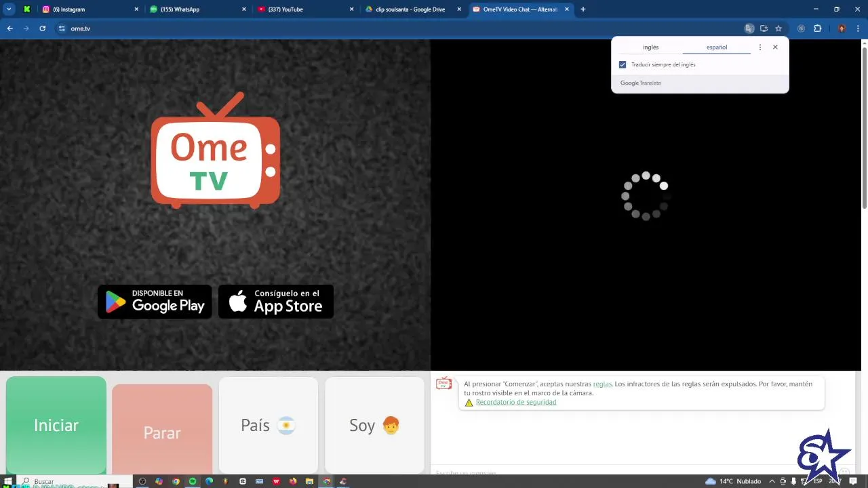868x488 pixels.
Task: Click the OmeTV avatar icon in chat notice
Action: click(x=443, y=384)
